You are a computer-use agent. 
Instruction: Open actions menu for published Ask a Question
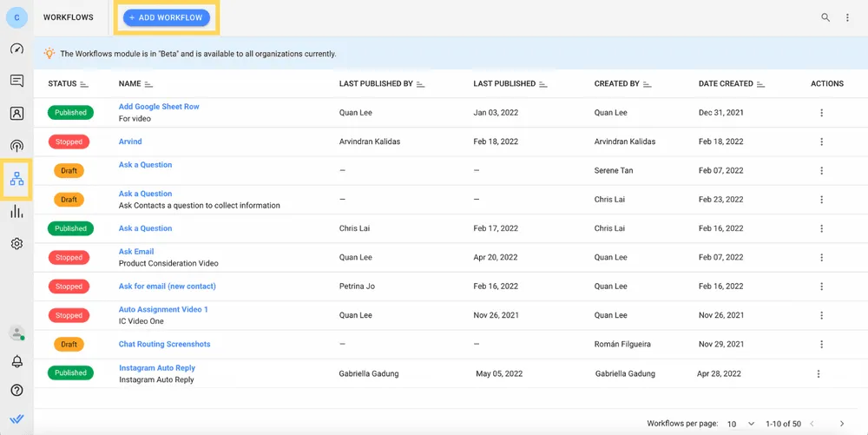[821, 228]
